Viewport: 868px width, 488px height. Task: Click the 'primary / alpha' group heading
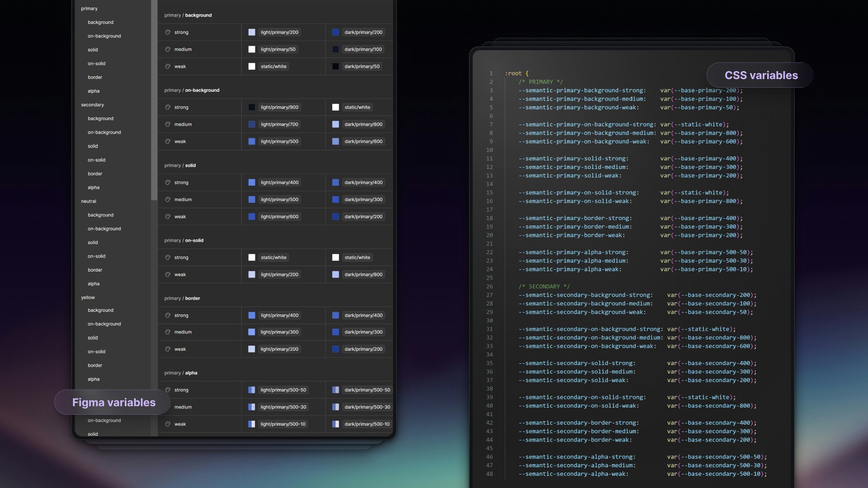tap(181, 373)
